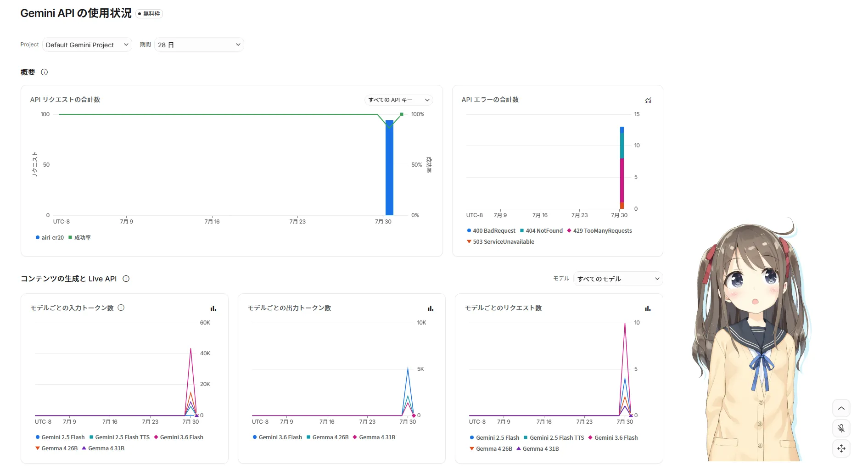
Task: Toggle Gemini 3.6 Flash legend in request count chart
Action: point(613,437)
